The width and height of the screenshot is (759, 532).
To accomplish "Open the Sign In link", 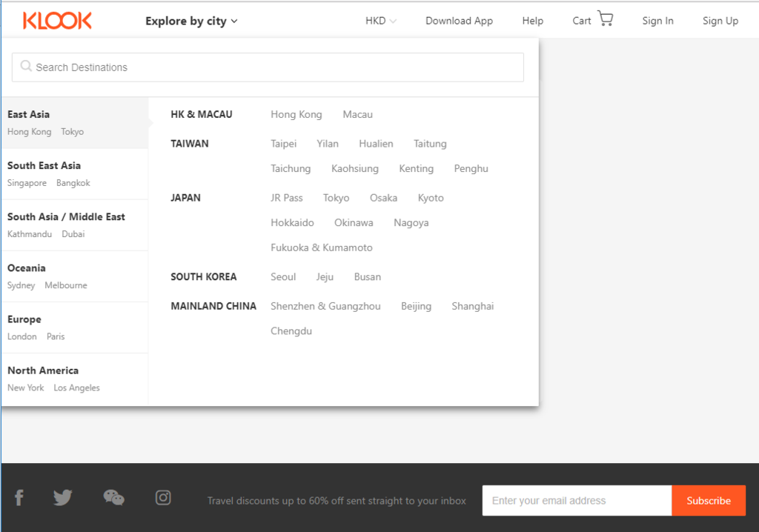I will tap(657, 21).
